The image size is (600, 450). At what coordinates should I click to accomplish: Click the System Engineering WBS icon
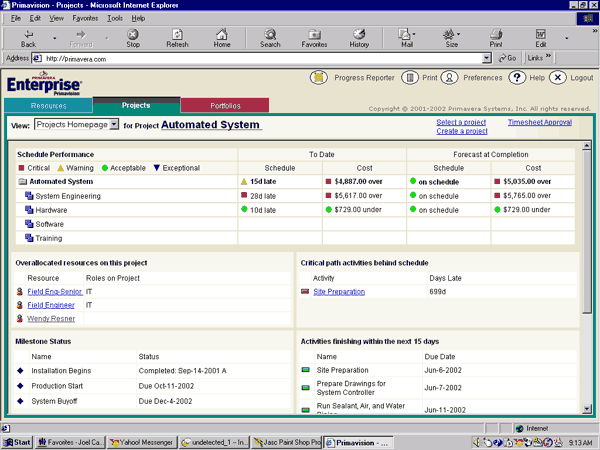click(29, 196)
